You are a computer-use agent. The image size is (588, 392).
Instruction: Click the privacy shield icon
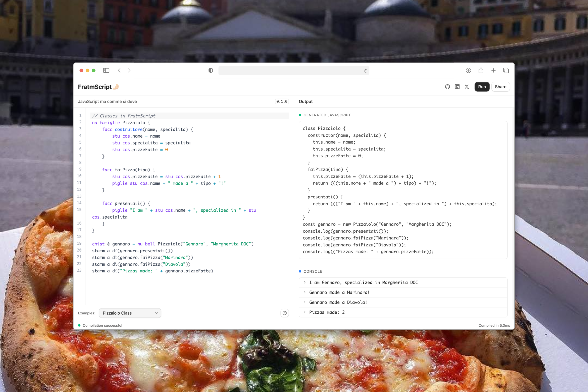pos(211,70)
